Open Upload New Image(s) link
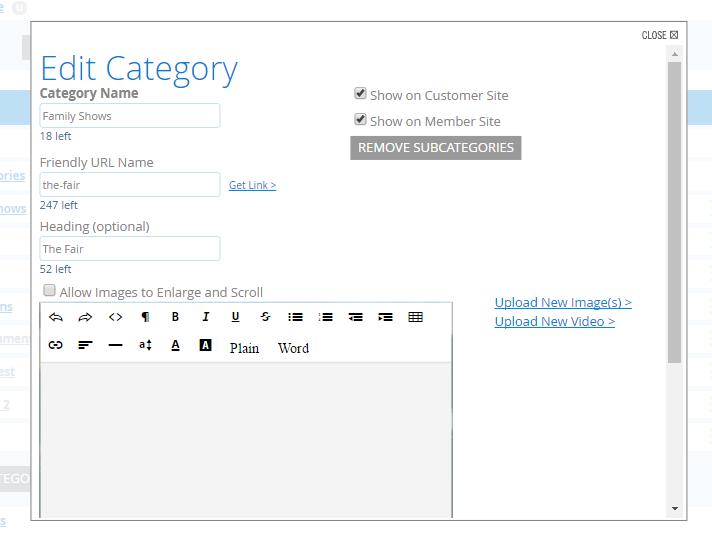 pos(563,302)
